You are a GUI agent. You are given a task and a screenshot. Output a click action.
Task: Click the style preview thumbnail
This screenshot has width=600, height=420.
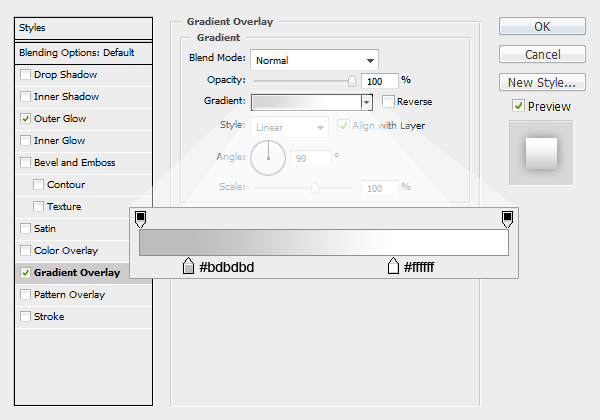point(541,153)
